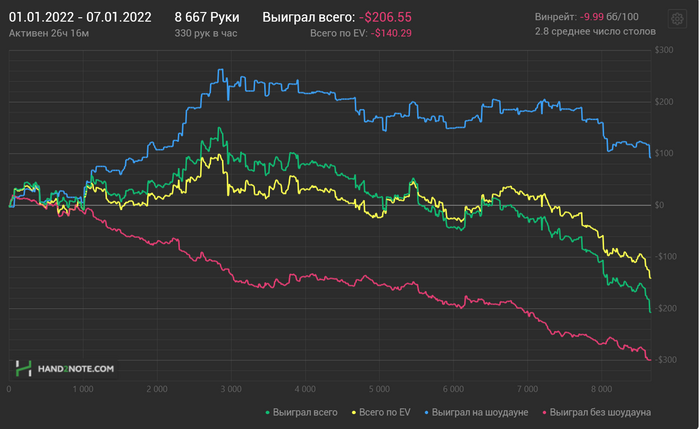This screenshot has height=429, width=700.
Task: Hide the Выиграл без шоудауна line
Action: coord(601,412)
